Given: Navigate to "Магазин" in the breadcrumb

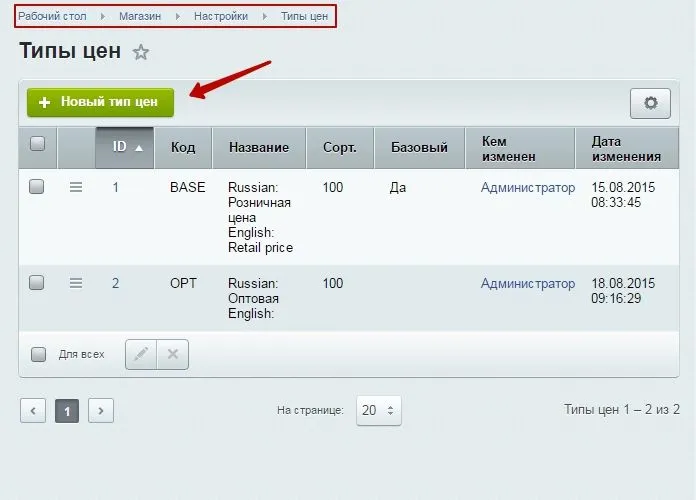Looking at the screenshot, I should click(140, 16).
